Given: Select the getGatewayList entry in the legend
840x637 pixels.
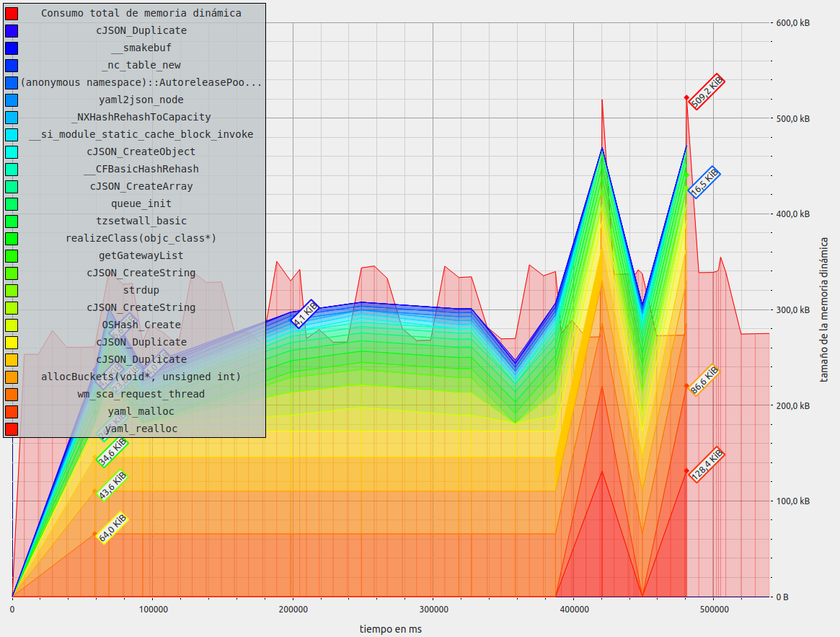Looking at the screenshot, I should pyautogui.click(x=11, y=255).
